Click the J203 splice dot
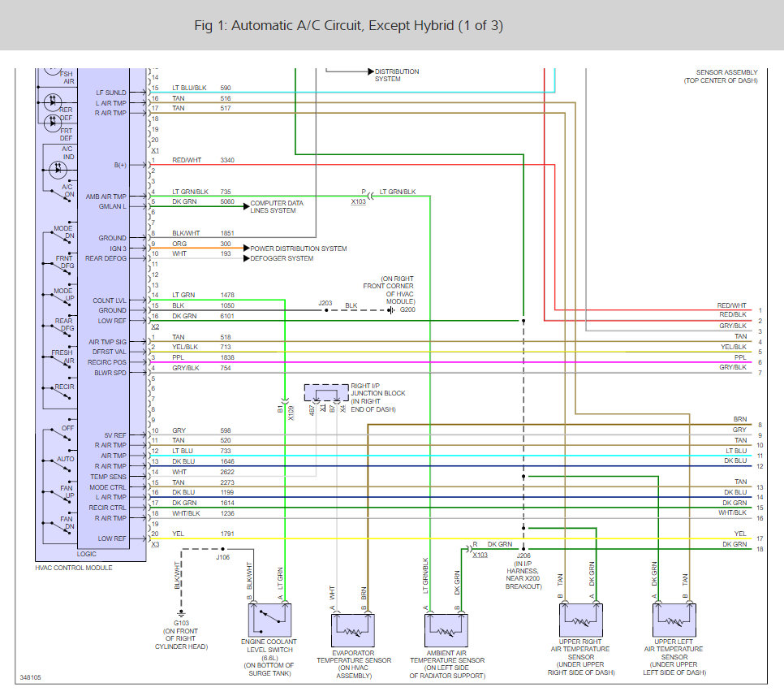This screenshot has width=784, height=696. click(x=326, y=310)
